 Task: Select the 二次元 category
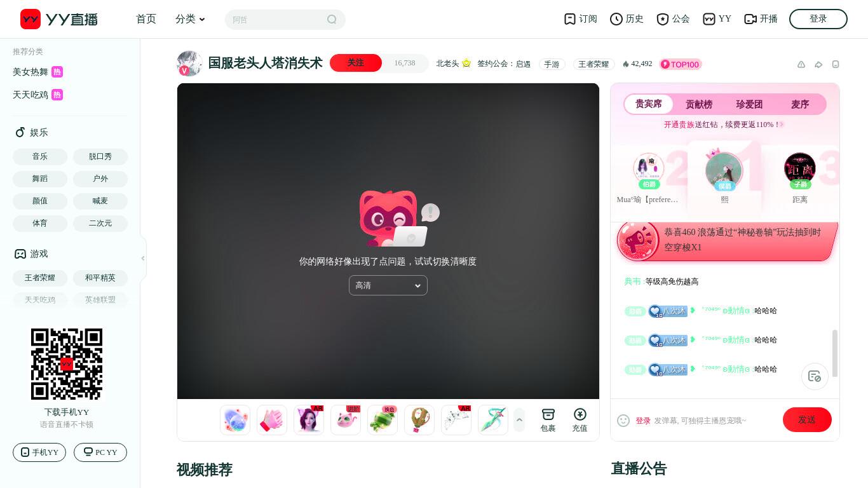tap(100, 224)
